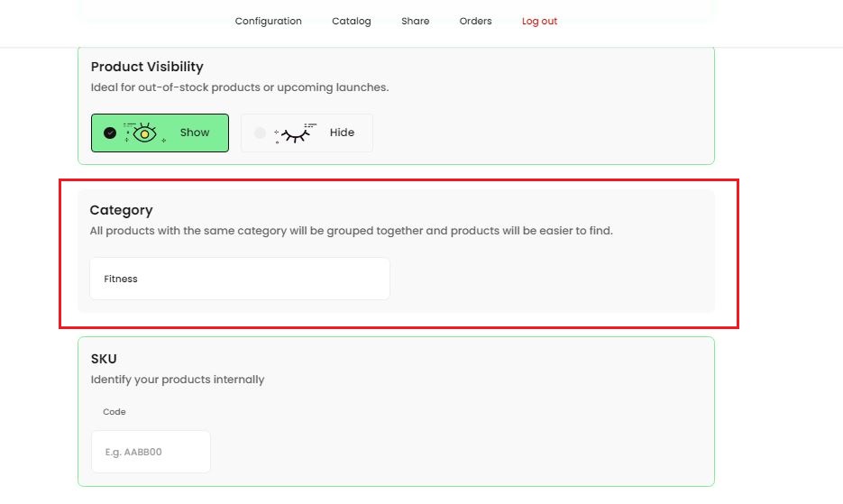This screenshot has width=843, height=504.
Task: Click the 'Hide' label text
Action: (342, 133)
